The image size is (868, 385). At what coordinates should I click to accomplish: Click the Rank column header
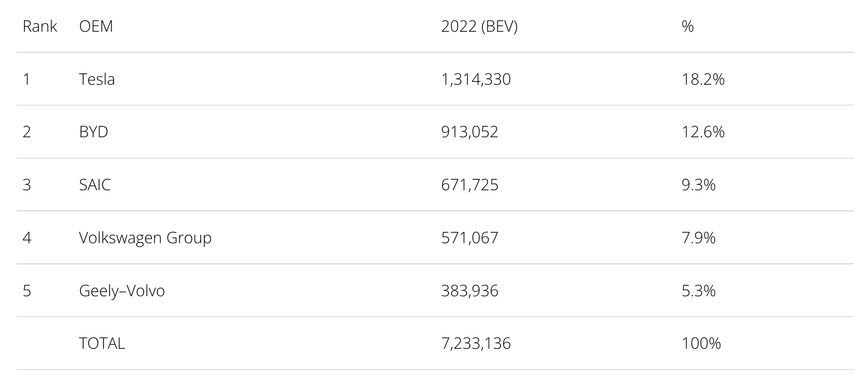coord(40,26)
